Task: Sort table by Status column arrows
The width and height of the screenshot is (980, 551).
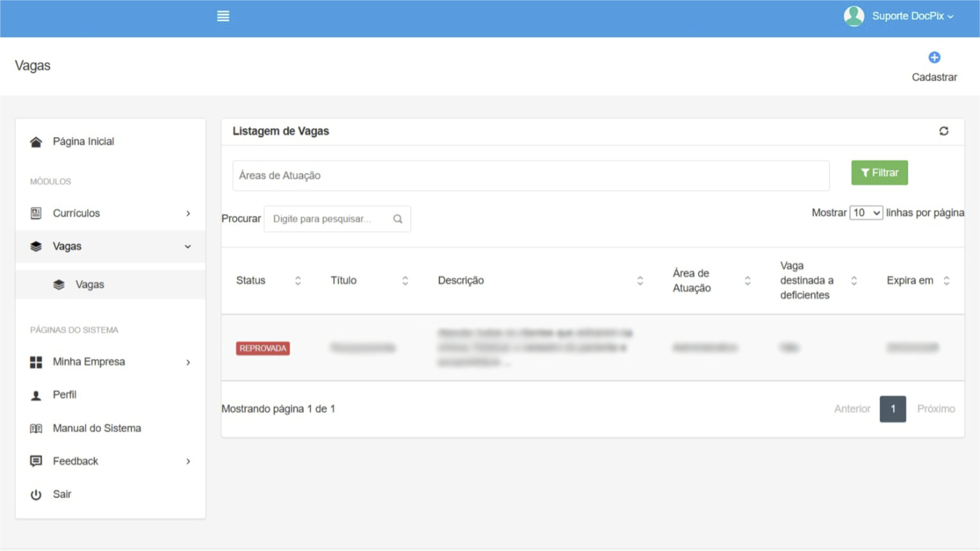Action: click(x=298, y=281)
